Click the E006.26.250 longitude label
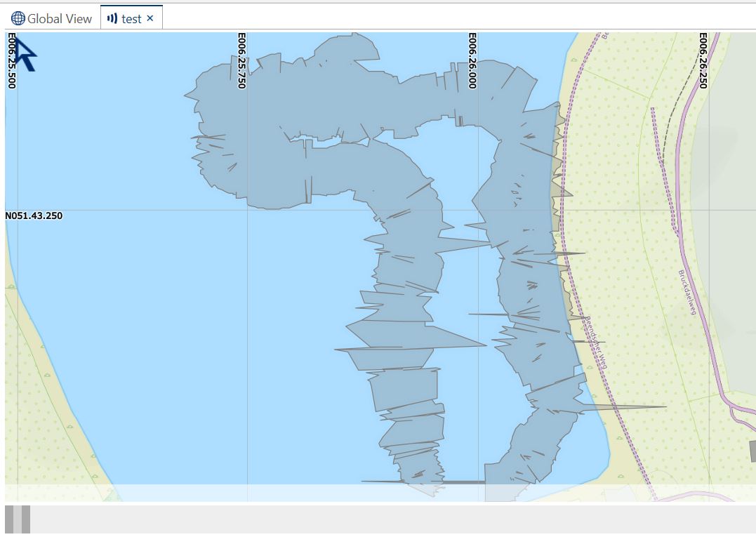The height and width of the screenshot is (537, 756). pyautogui.click(x=703, y=60)
